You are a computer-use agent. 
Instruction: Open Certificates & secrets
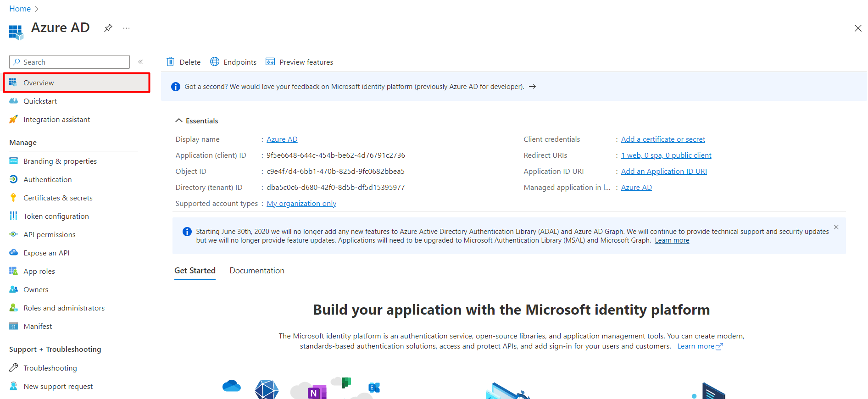coord(58,198)
